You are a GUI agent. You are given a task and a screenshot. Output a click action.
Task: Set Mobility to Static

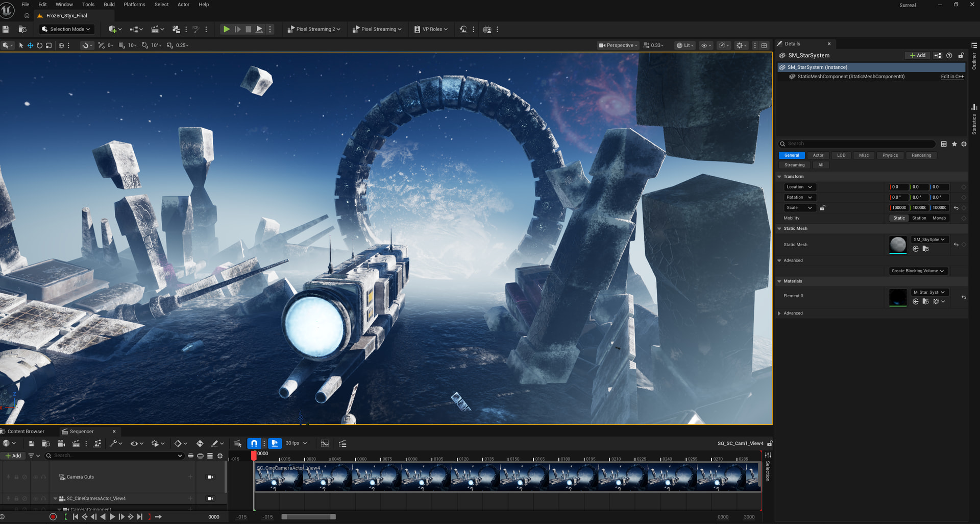(x=899, y=218)
